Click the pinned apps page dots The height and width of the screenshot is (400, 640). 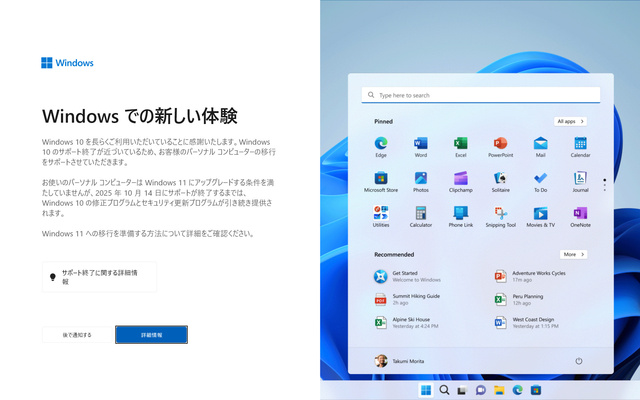(604, 185)
